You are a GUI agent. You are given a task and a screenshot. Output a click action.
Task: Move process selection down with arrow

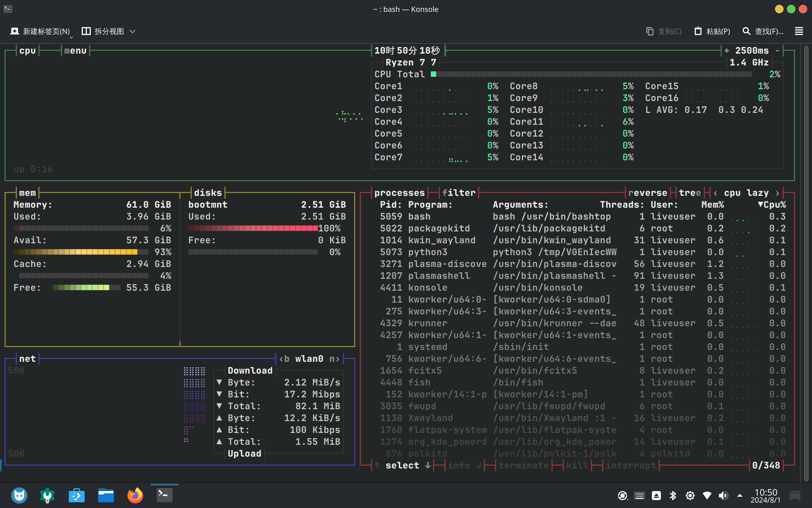click(x=428, y=465)
